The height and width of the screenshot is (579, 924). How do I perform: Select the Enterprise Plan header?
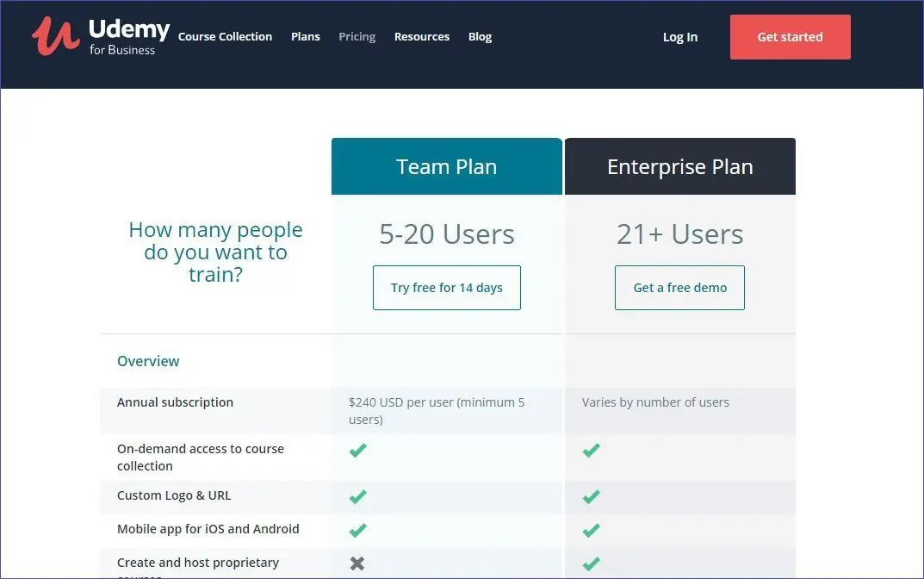[x=679, y=167]
